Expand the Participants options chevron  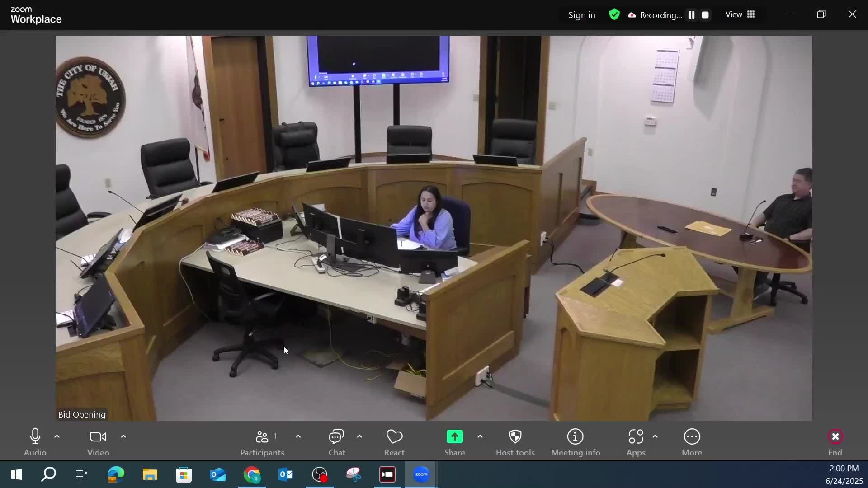tap(298, 436)
